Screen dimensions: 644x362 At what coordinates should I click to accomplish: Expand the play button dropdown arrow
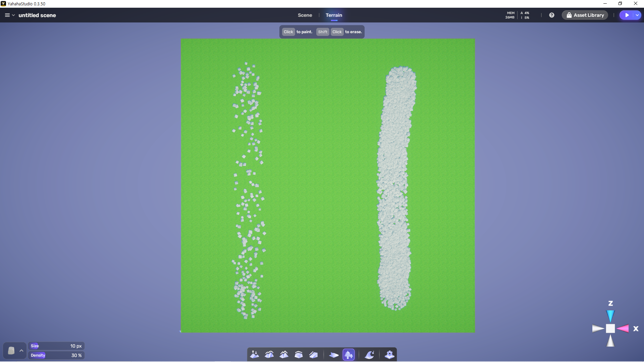[x=637, y=15]
